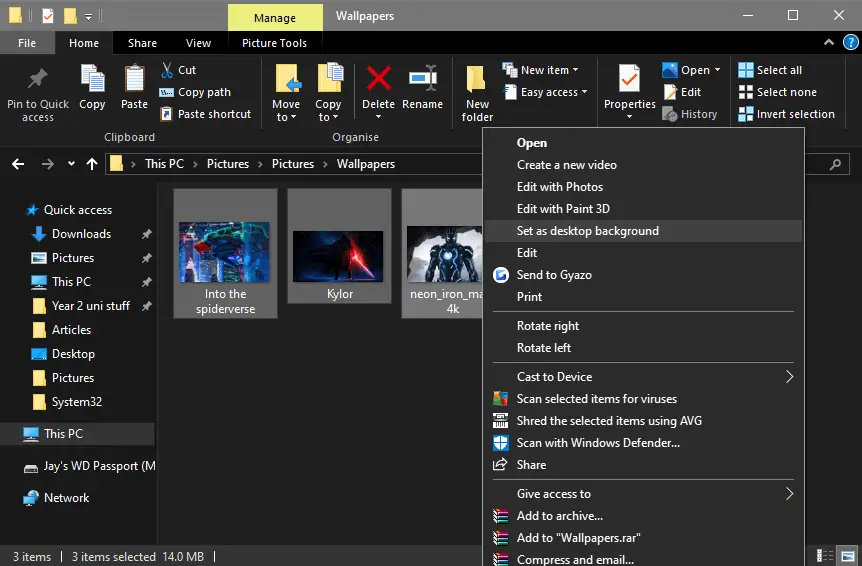862x566 pixels.
Task: Open Articles folder in sidebar
Action: click(x=62, y=330)
